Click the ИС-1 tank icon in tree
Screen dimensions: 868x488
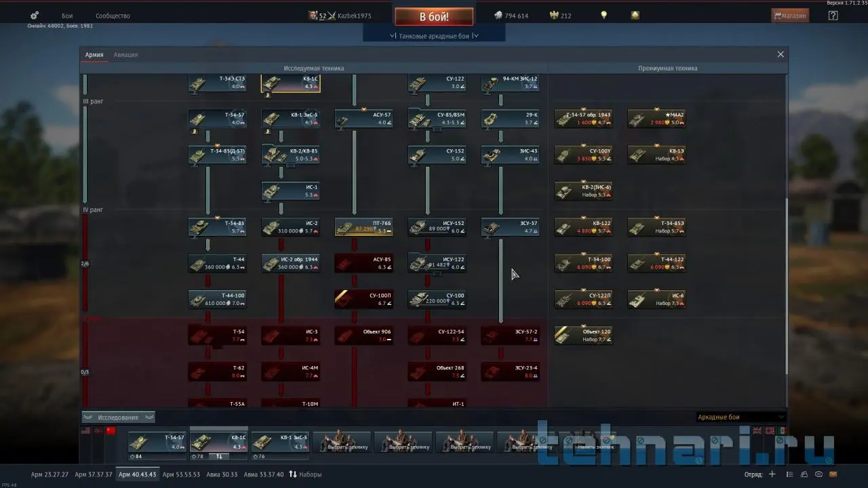pyautogui.click(x=272, y=192)
